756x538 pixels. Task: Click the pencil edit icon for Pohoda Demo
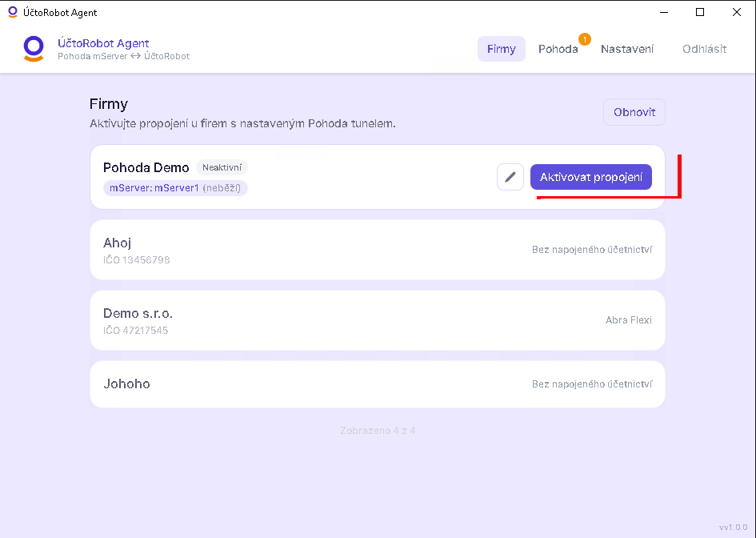510,177
